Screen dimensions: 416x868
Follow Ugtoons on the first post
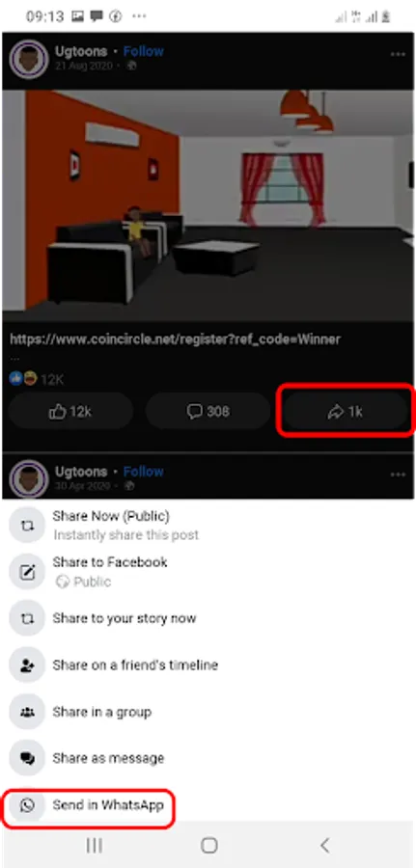coord(144,51)
